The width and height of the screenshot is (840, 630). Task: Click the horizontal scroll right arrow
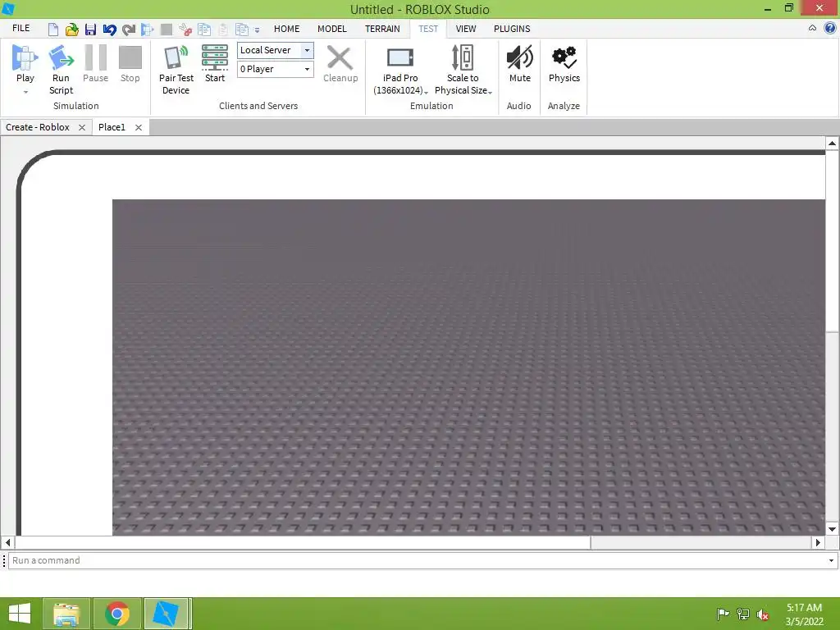(818, 543)
